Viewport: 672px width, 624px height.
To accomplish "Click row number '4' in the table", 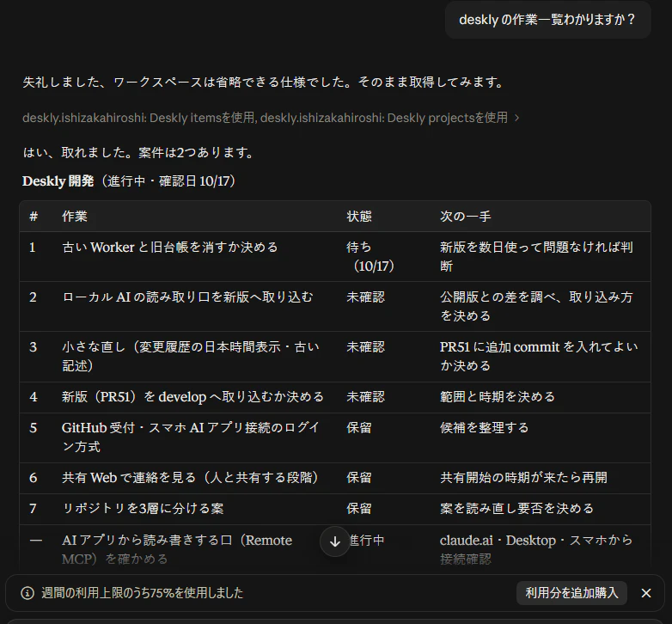I will (33, 397).
